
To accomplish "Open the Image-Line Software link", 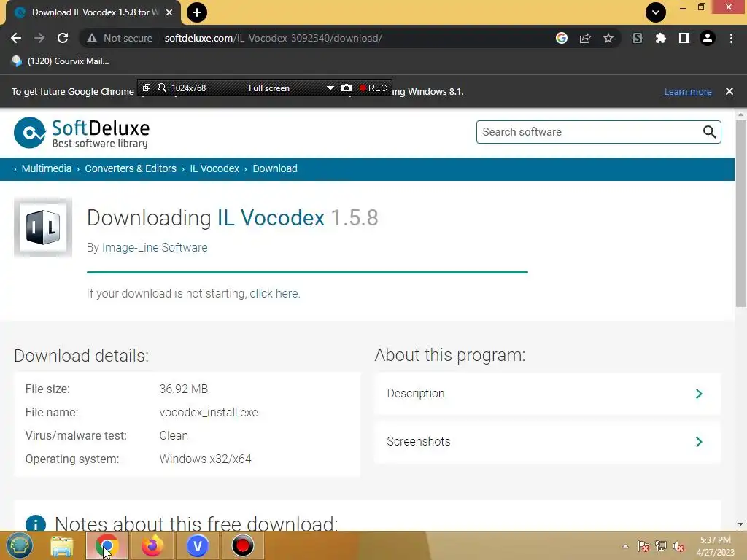I will [155, 248].
